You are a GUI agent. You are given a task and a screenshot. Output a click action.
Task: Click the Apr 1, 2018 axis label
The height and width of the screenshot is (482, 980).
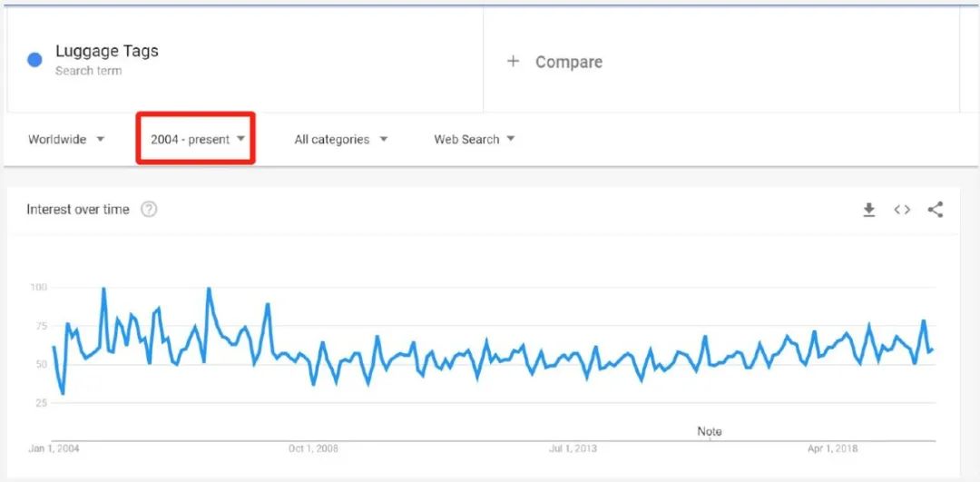833,448
